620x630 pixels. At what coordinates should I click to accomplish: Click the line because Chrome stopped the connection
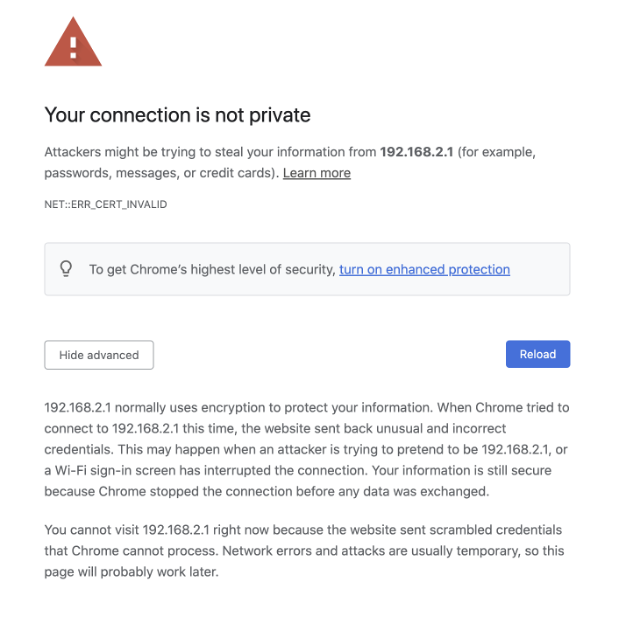(x=267, y=491)
